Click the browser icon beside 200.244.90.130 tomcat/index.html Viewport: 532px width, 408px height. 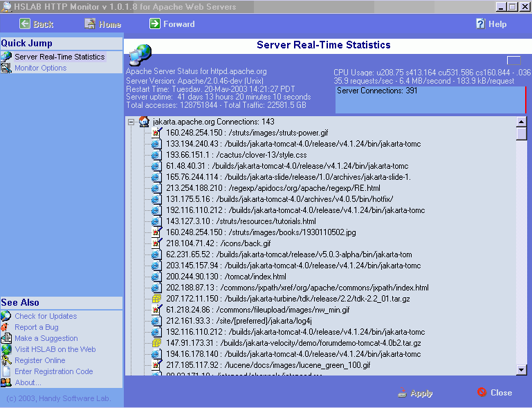click(156, 277)
